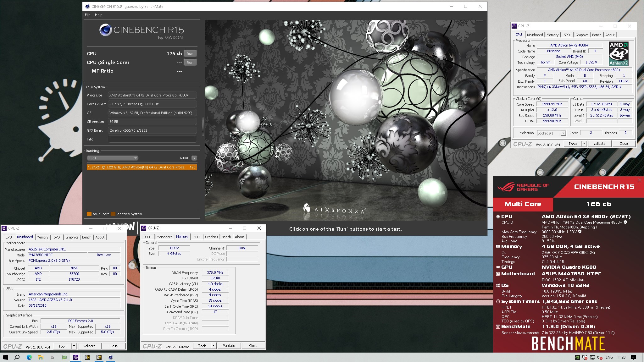644x362 pixels.
Task: Click the M4A785G-HTPC model field
Action: click(57, 255)
